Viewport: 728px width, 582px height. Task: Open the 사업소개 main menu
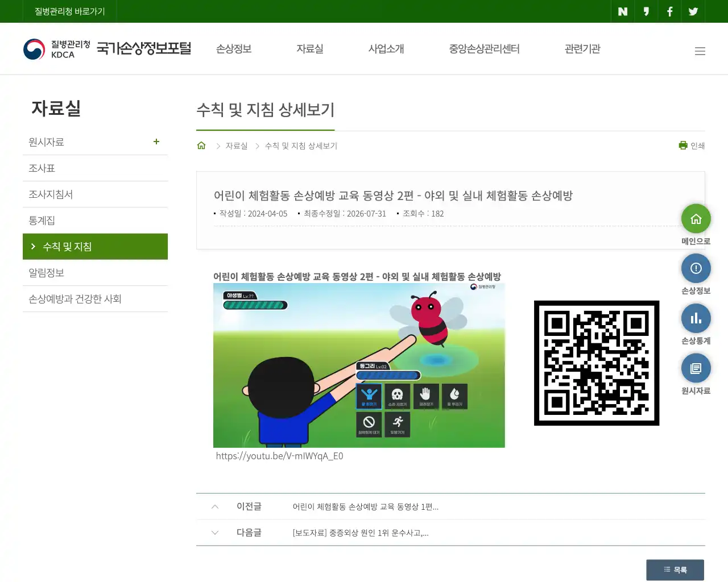click(x=386, y=49)
